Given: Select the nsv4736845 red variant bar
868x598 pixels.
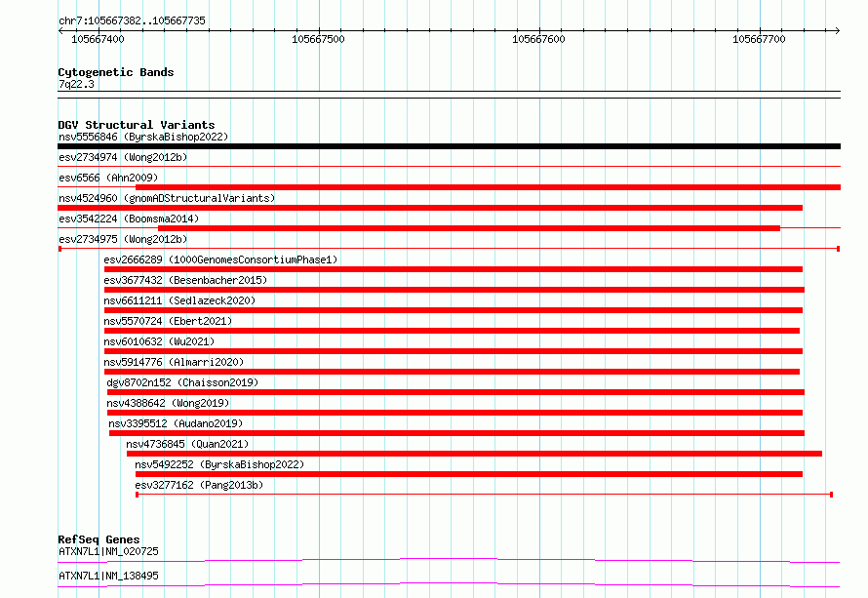Looking at the screenshot, I should tap(474, 454).
